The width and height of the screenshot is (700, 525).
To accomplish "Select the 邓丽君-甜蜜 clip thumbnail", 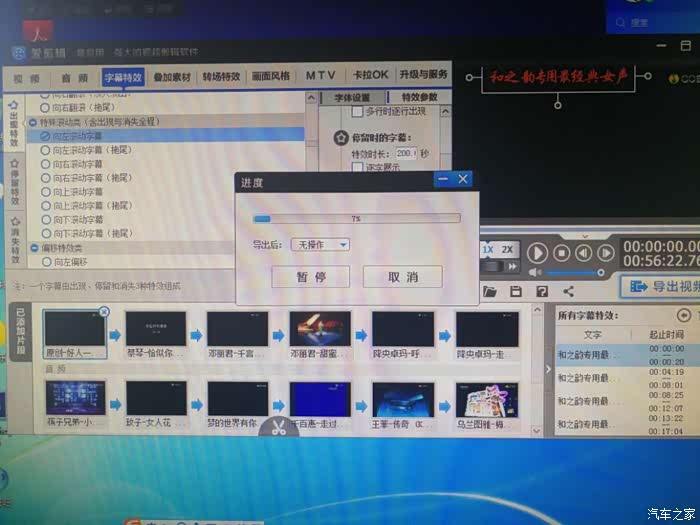I will (320, 329).
